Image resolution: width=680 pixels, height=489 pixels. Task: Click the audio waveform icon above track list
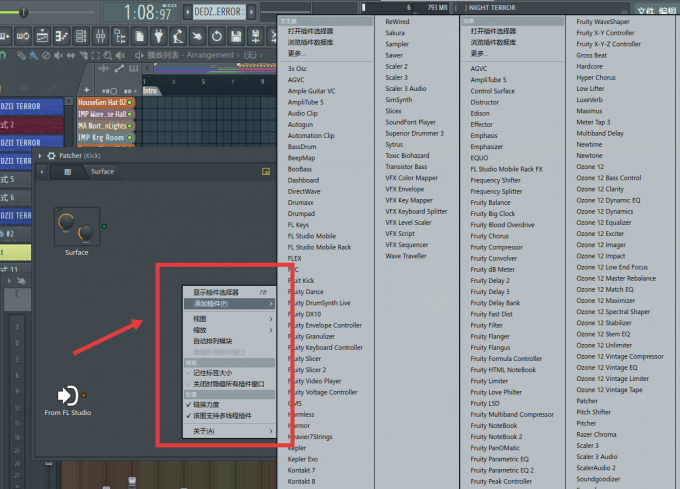[103, 68]
